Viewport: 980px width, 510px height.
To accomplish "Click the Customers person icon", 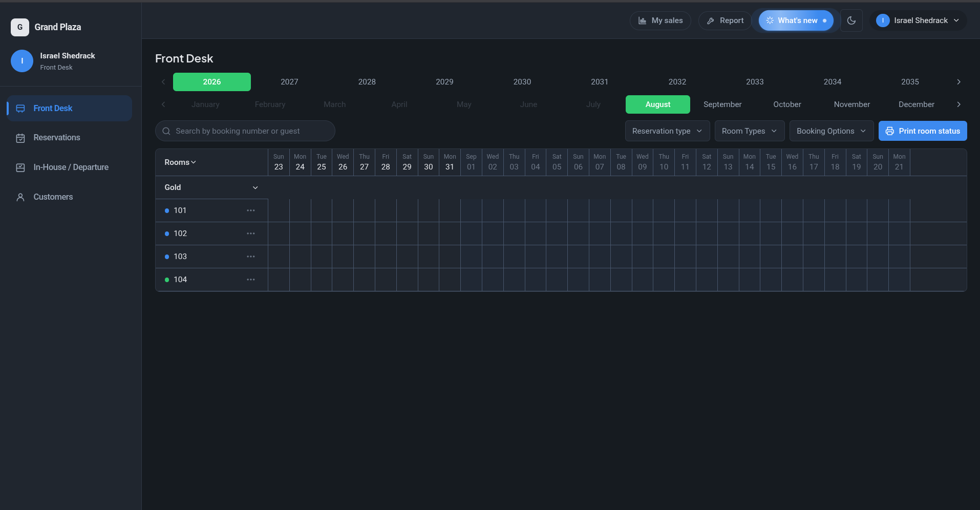I will pos(20,197).
